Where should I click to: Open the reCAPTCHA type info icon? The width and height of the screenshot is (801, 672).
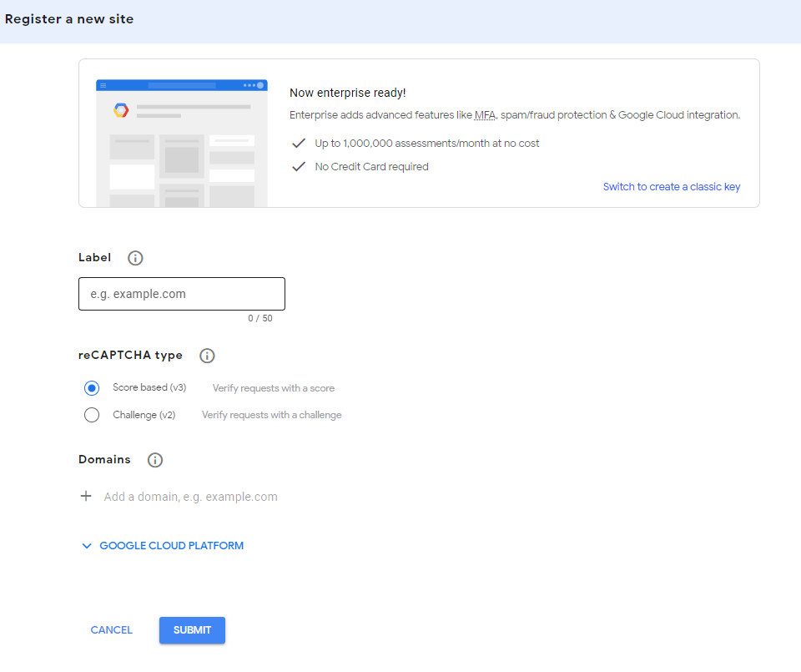point(207,356)
